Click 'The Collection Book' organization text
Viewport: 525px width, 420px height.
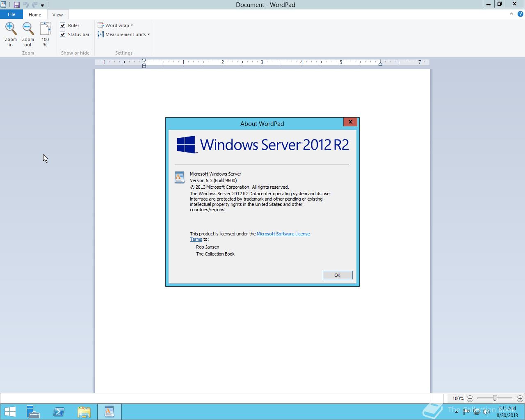(x=215, y=254)
